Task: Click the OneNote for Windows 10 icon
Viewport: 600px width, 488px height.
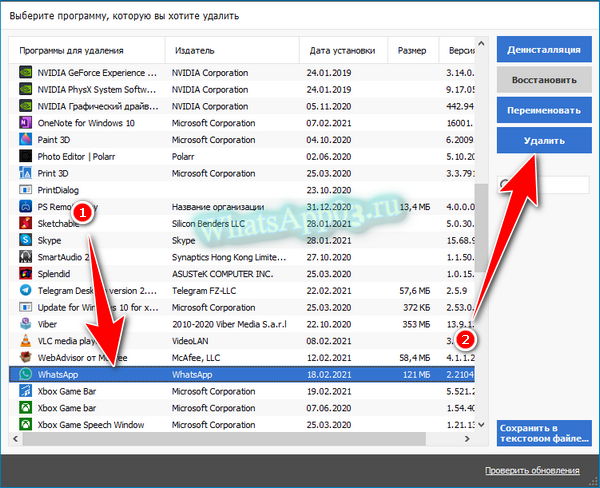Action: point(26,123)
